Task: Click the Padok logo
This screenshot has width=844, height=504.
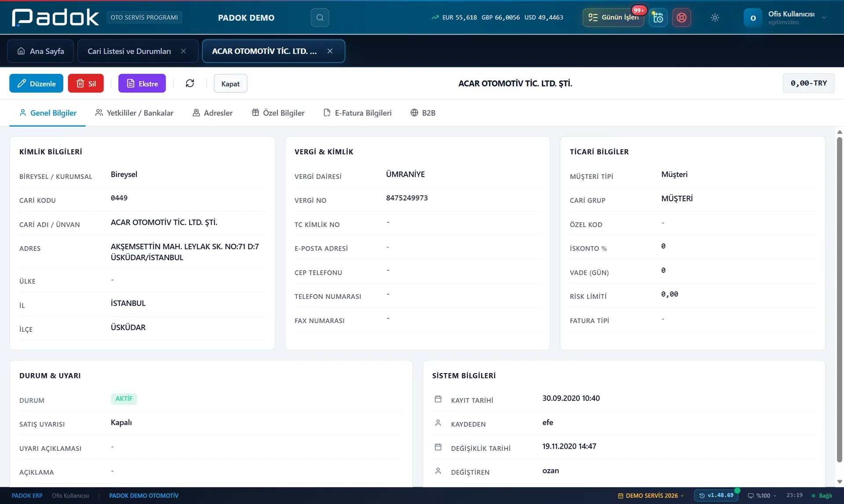Action: tap(55, 18)
